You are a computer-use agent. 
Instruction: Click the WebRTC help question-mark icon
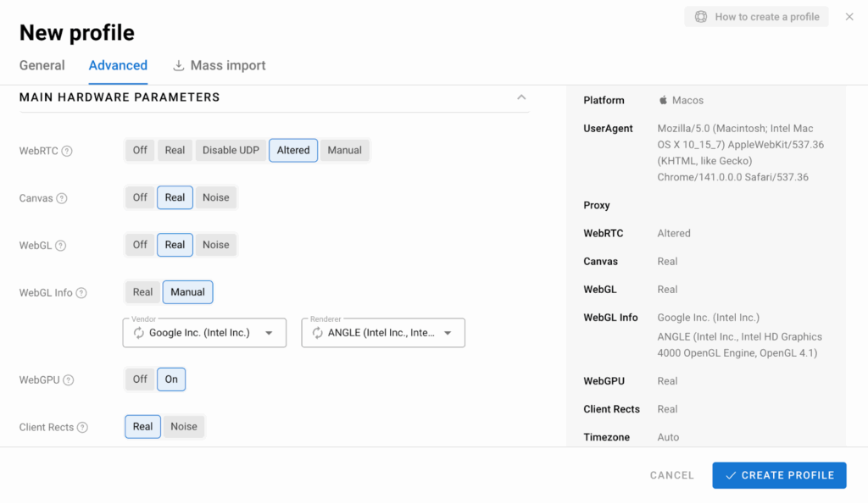(67, 151)
